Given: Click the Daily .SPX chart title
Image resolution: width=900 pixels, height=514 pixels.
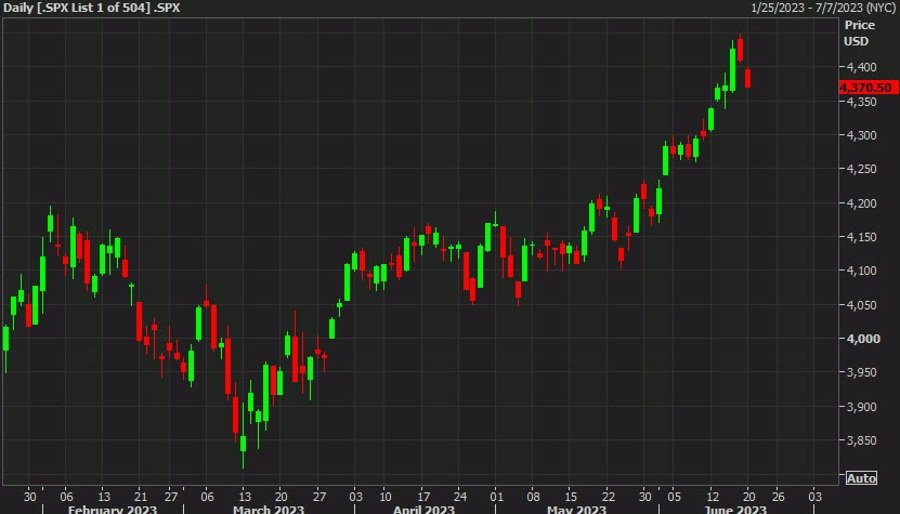Looking at the screenshot, I should (97, 8).
